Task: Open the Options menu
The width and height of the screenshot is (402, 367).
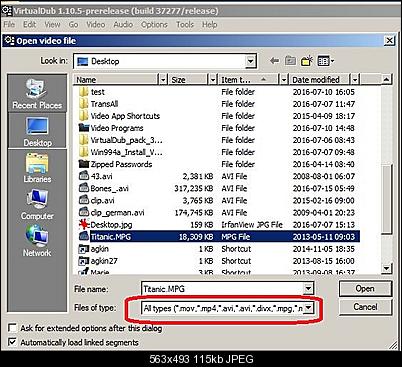Action: point(154,25)
